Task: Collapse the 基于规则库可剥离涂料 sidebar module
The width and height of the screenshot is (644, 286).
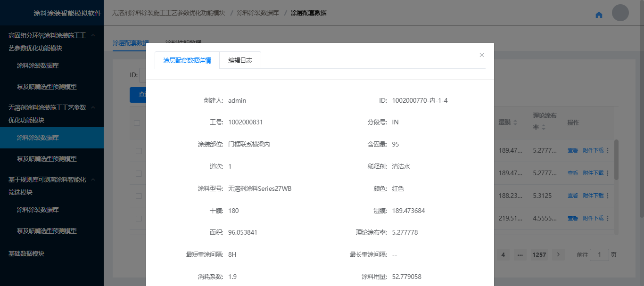Action: 93,180
